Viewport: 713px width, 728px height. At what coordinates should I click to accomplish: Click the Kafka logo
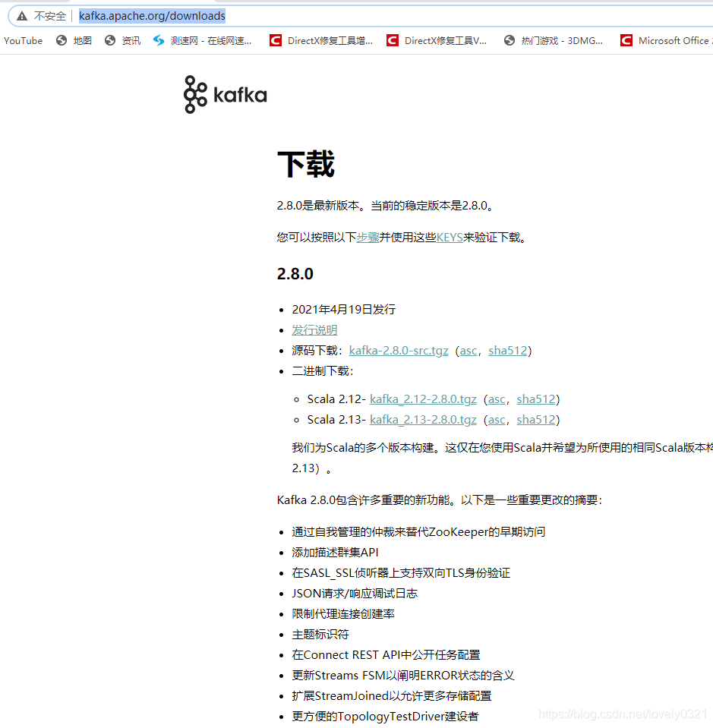(x=226, y=95)
